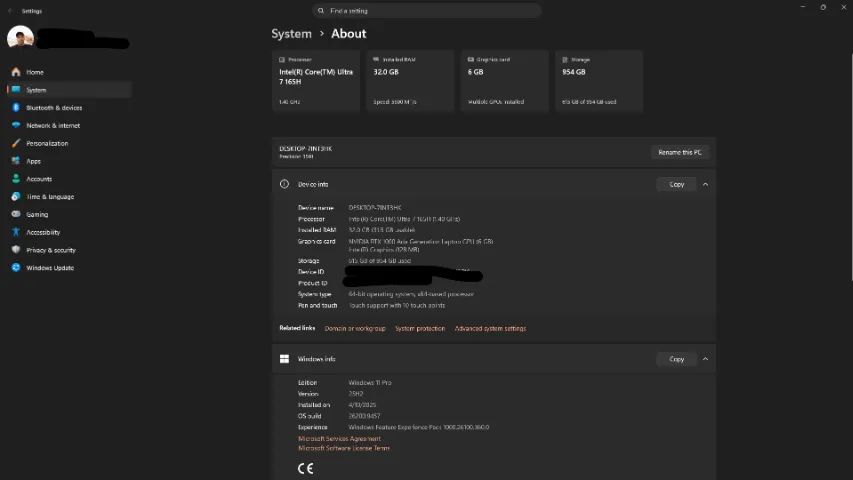
Task: Click the 6 GB graphics card tile
Action: 505,81
